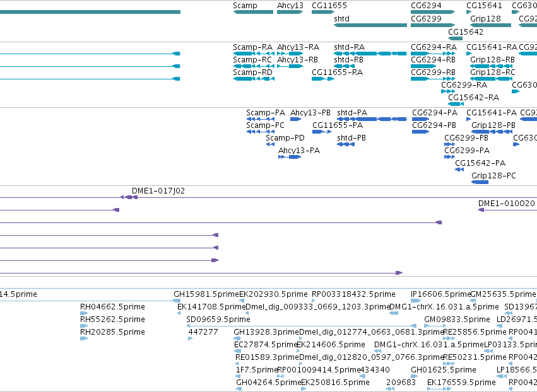Image resolution: width=537 pixels, height=392 pixels.
Task: Click the RE01589.3prime EST label
Action: tap(267, 357)
